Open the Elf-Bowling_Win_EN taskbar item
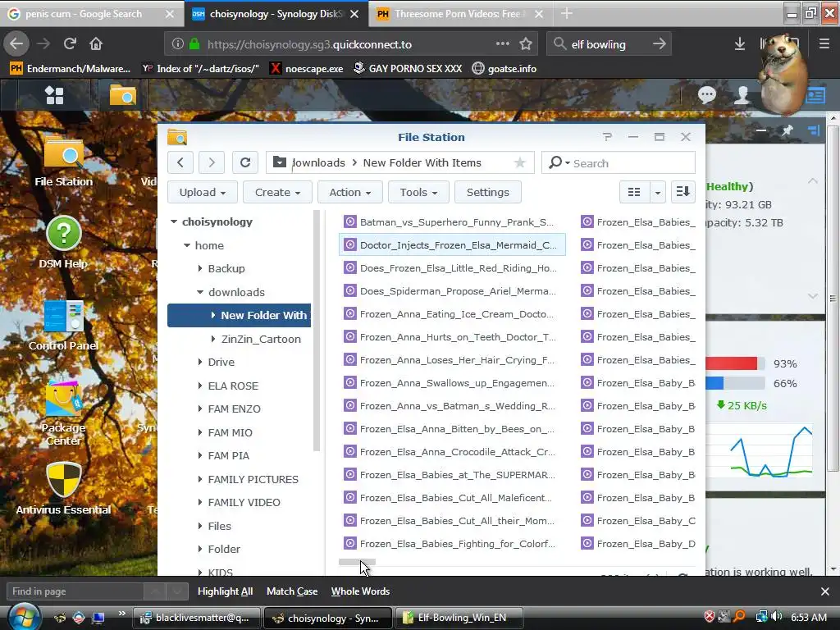Viewport: 840px width, 630px height. pyautogui.click(x=459, y=618)
